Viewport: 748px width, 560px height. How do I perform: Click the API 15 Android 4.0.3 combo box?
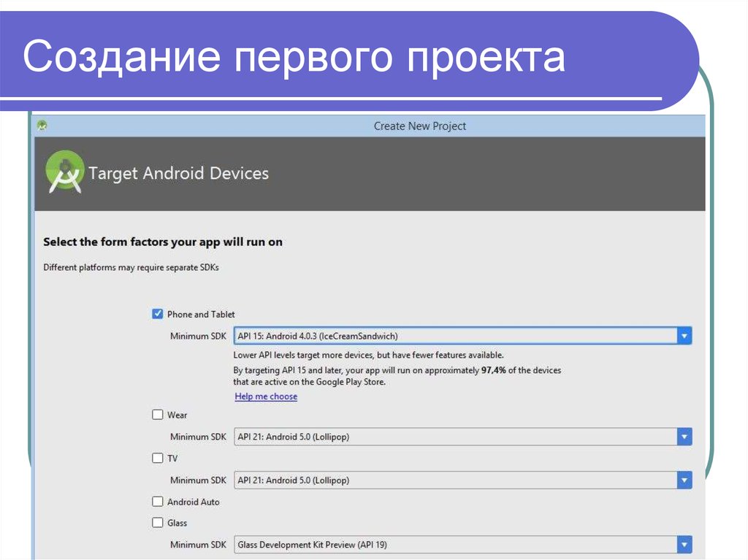pyautogui.click(x=462, y=336)
